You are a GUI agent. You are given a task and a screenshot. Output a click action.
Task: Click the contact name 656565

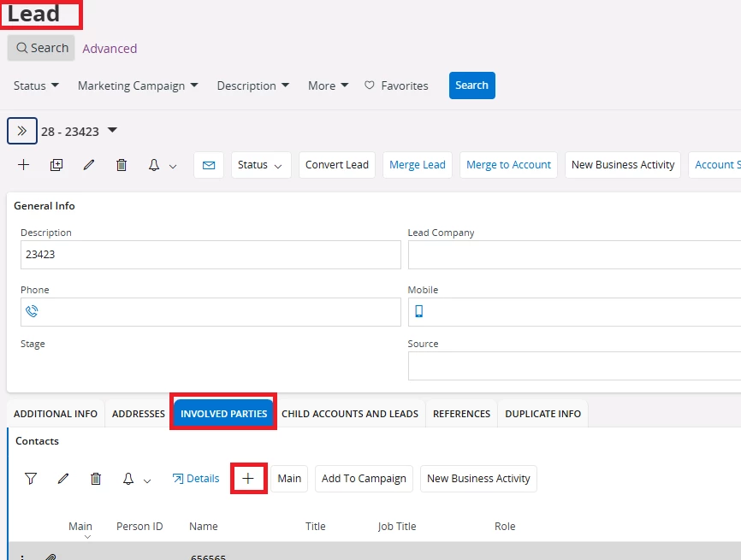[x=209, y=557]
